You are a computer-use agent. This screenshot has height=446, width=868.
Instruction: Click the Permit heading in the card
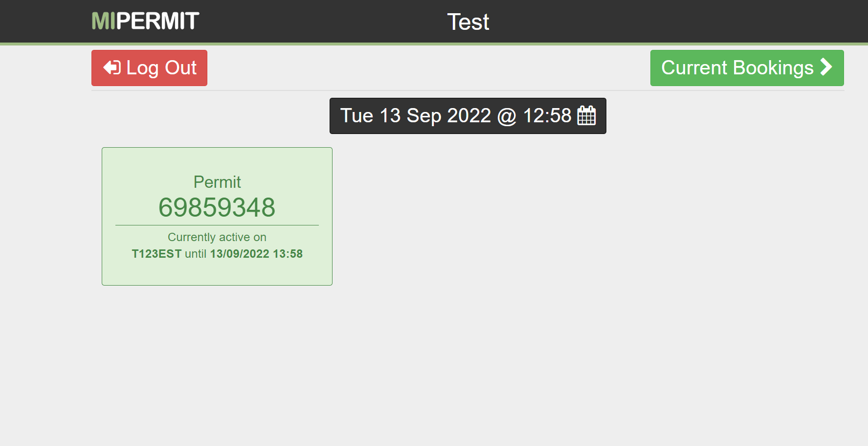(x=217, y=182)
